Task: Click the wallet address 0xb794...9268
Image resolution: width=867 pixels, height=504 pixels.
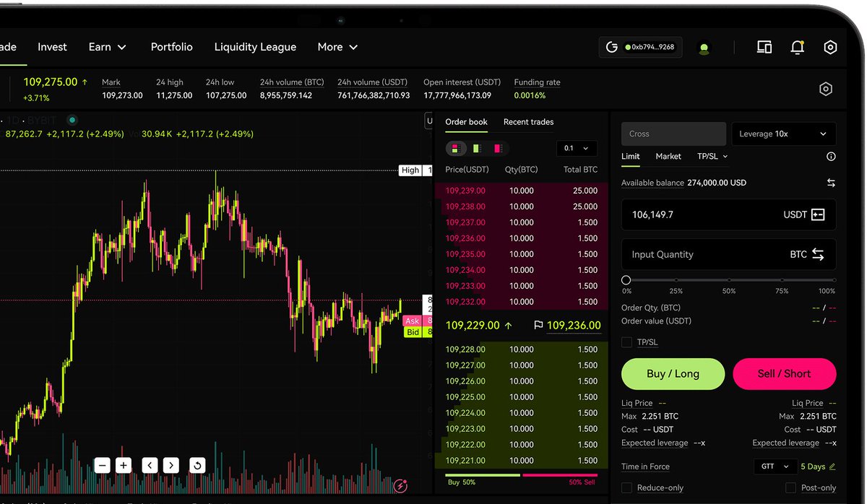Action: 650,47
